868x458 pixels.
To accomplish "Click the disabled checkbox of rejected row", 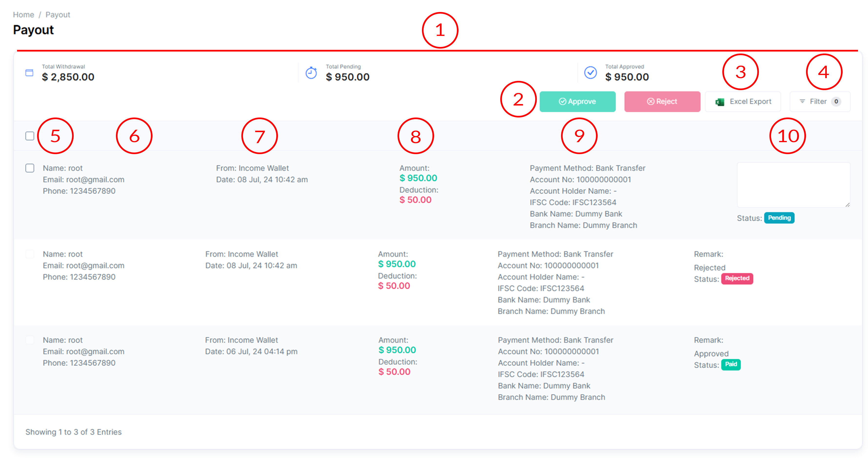I will [x=30, y=254].
